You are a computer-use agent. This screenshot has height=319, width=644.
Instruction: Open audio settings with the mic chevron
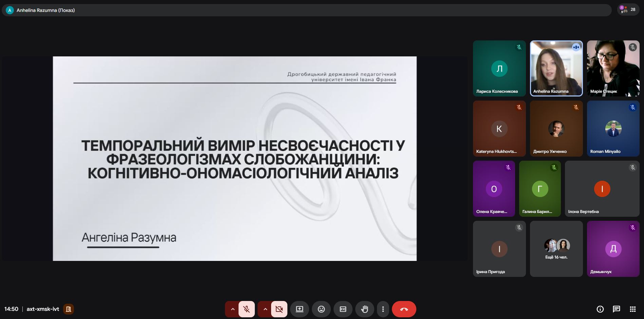[232, 309]
